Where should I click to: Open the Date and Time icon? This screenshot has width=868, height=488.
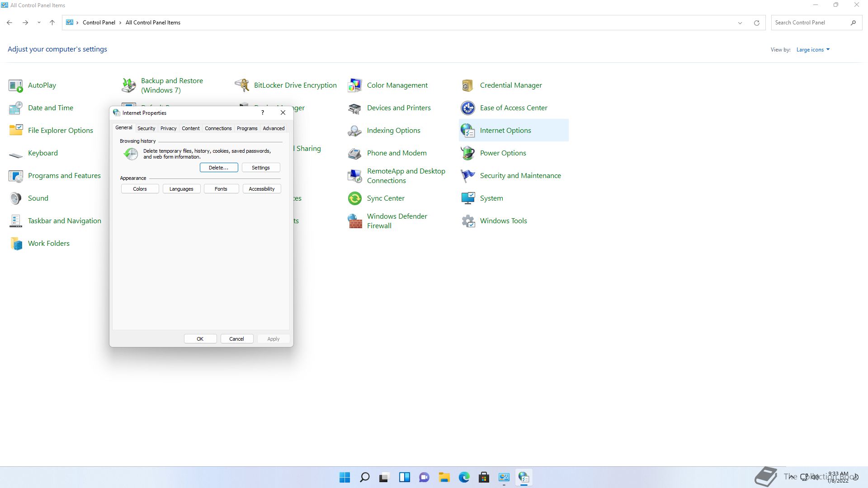point(16,108)
